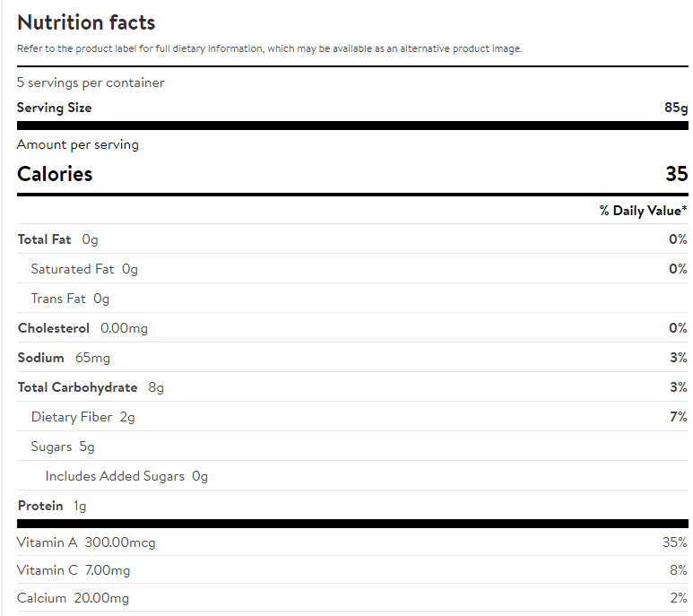Screen dimensions: 693x616
Task: Click the Nutrition facts heading
Action: (x=86, y=22)
